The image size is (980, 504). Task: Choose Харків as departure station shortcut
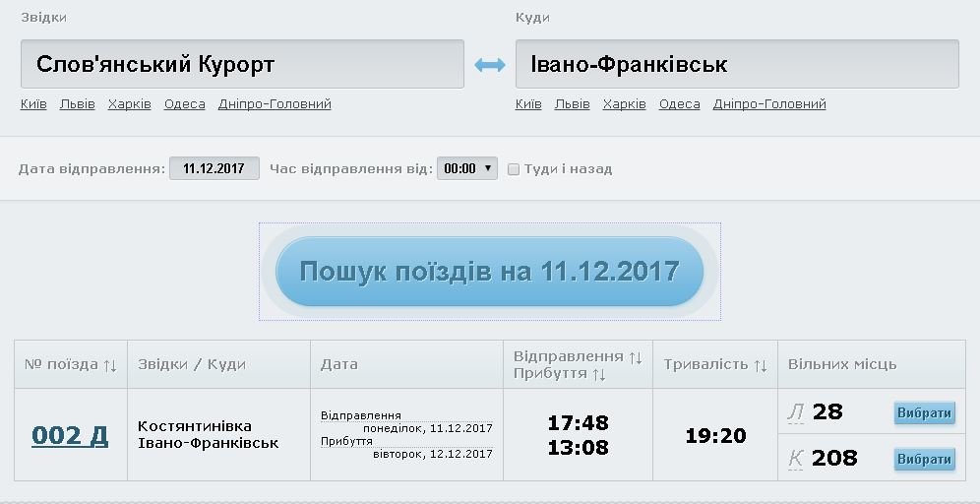[129, 103]
